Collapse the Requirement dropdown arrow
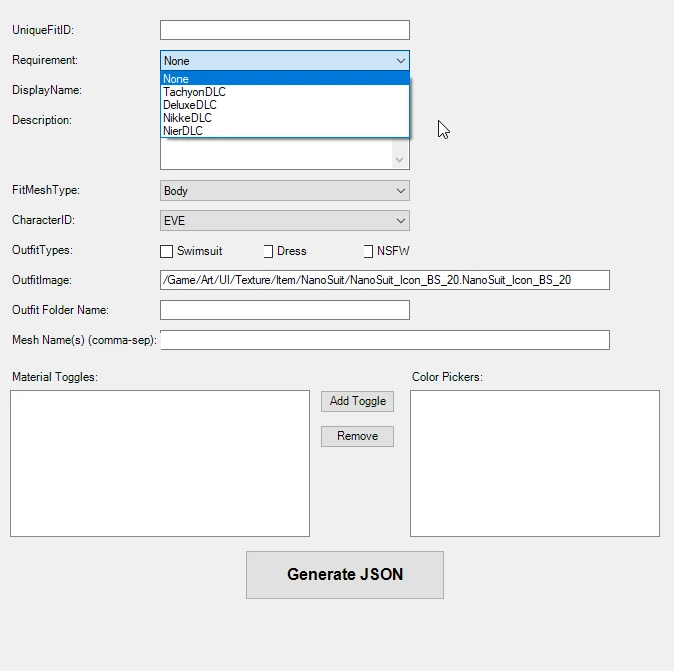The width and height of the screenshot is (674, 671). 400,61
